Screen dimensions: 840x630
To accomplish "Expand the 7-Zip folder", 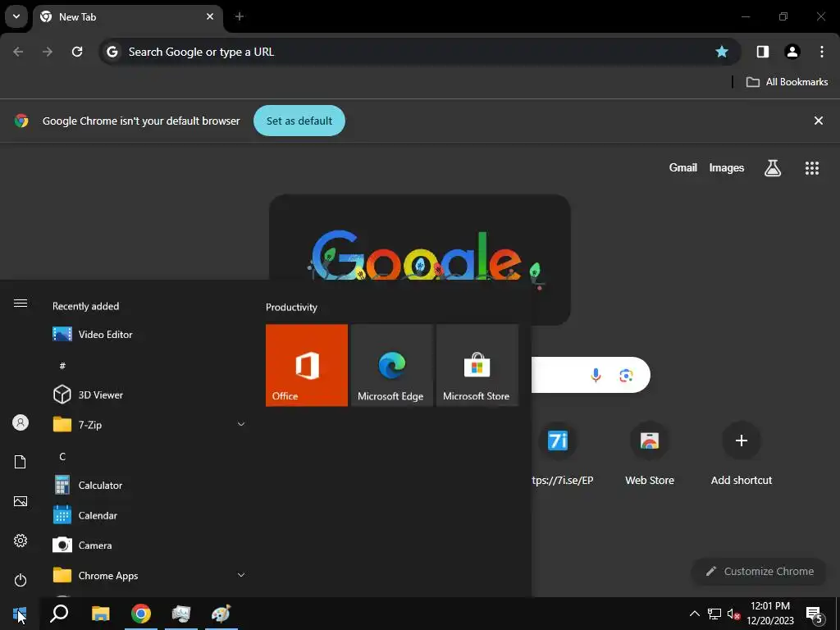I will point(148,425).
